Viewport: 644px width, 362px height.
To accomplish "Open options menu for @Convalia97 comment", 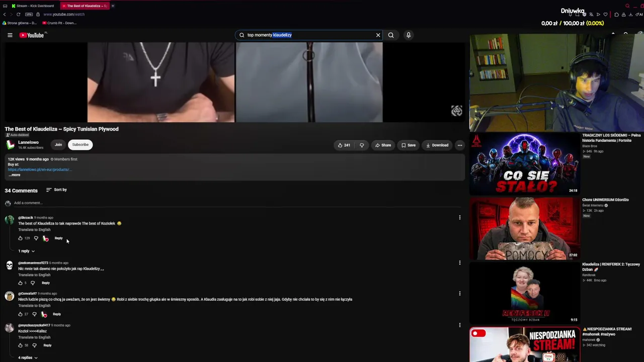I will click(x=459, y=294).
